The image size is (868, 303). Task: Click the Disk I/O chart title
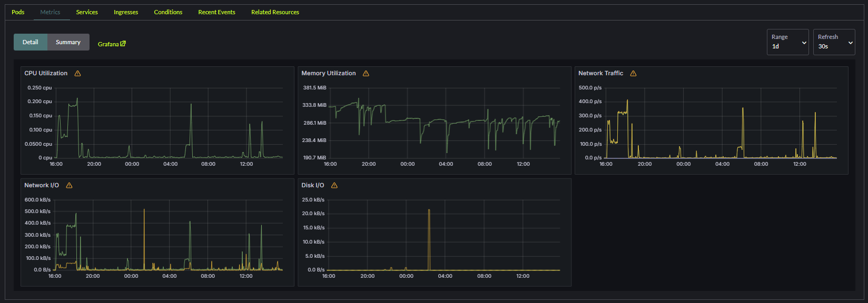tap(313, 186)
